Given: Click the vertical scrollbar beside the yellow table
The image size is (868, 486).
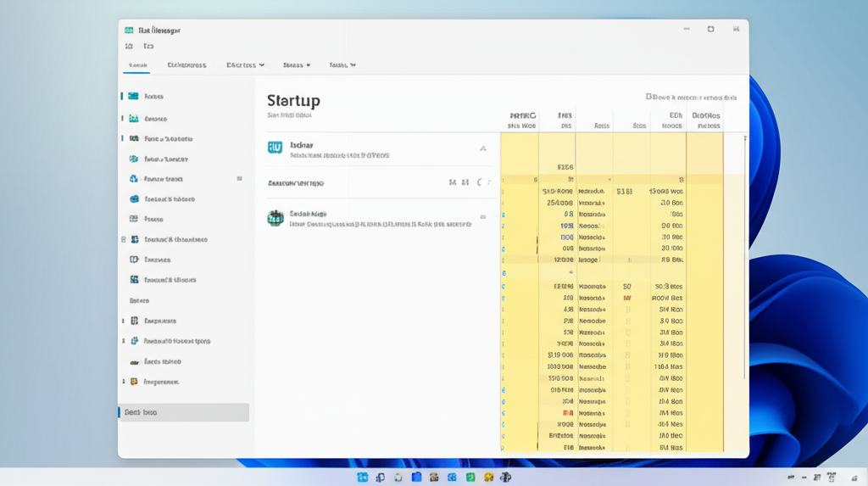Looking at the screenshot, I should pos(745,254).
